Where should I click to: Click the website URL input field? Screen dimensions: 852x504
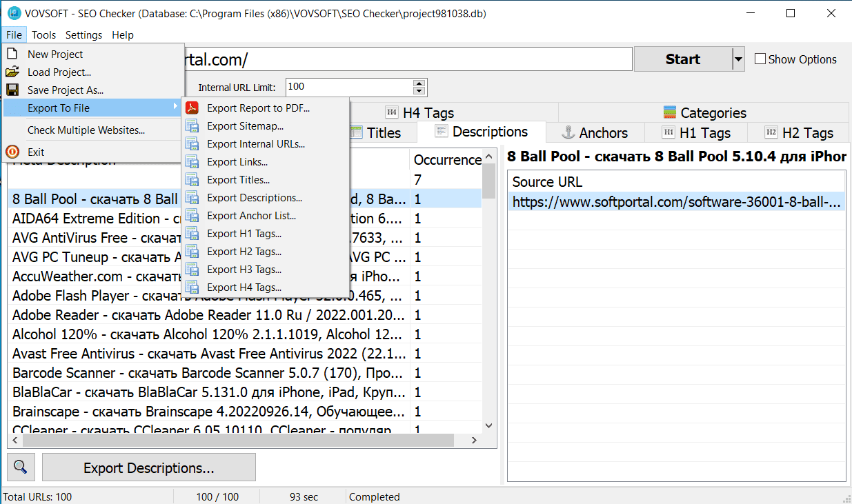click(x=407, y=59)
